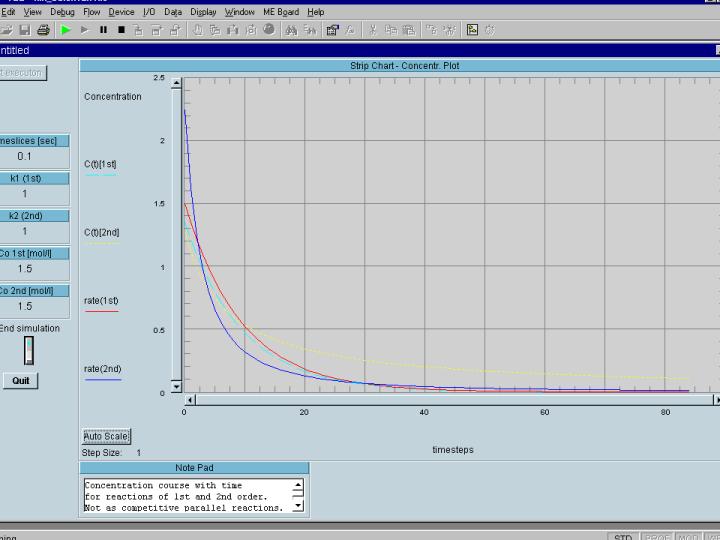
Task: Click the Quit button
Action: click(x=21, y=381)
